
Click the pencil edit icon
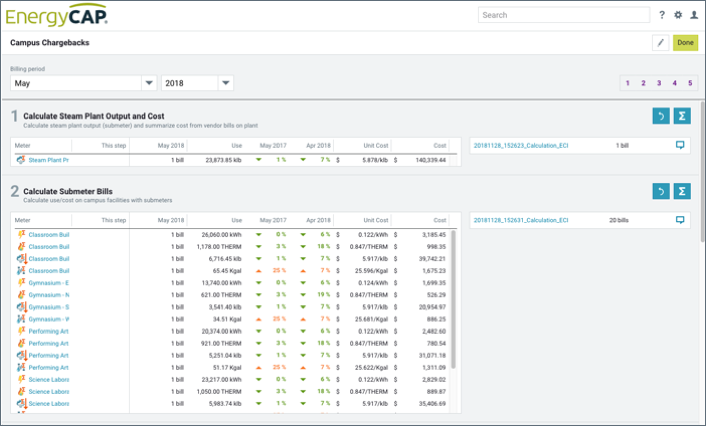tap(660, 42)
